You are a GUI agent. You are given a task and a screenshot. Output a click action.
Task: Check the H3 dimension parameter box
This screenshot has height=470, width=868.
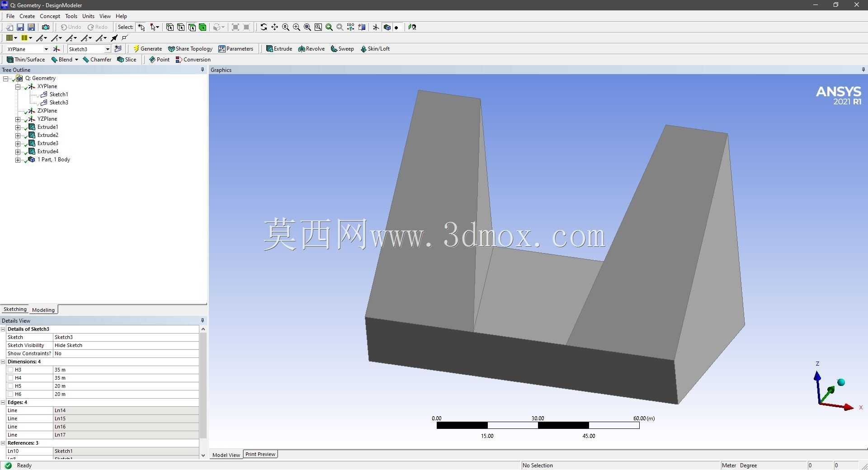coord(10,370)
